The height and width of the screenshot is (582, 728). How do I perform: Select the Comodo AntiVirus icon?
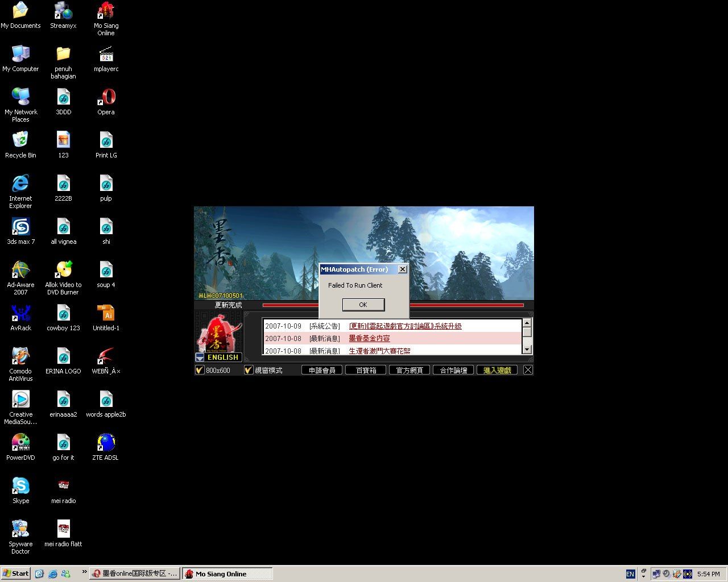click(x=20, y=365)
